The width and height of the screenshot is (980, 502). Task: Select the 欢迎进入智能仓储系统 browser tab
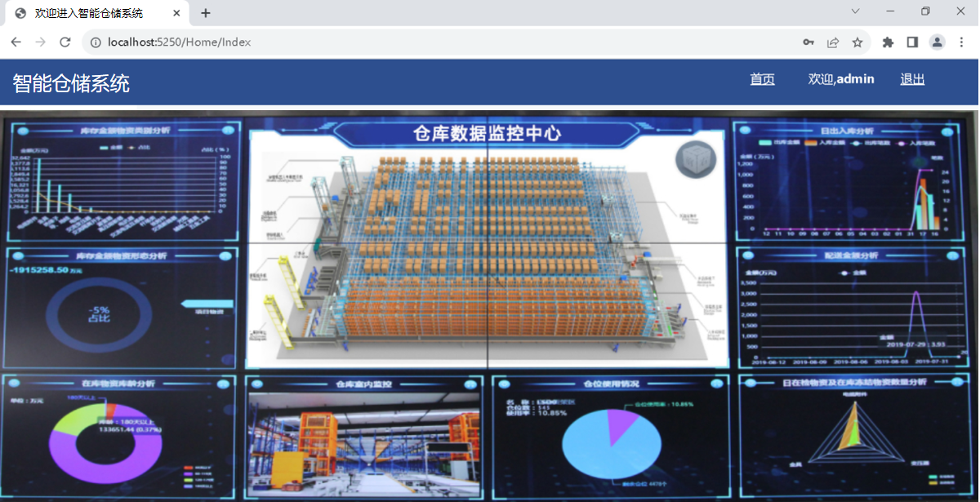[88, 13]
